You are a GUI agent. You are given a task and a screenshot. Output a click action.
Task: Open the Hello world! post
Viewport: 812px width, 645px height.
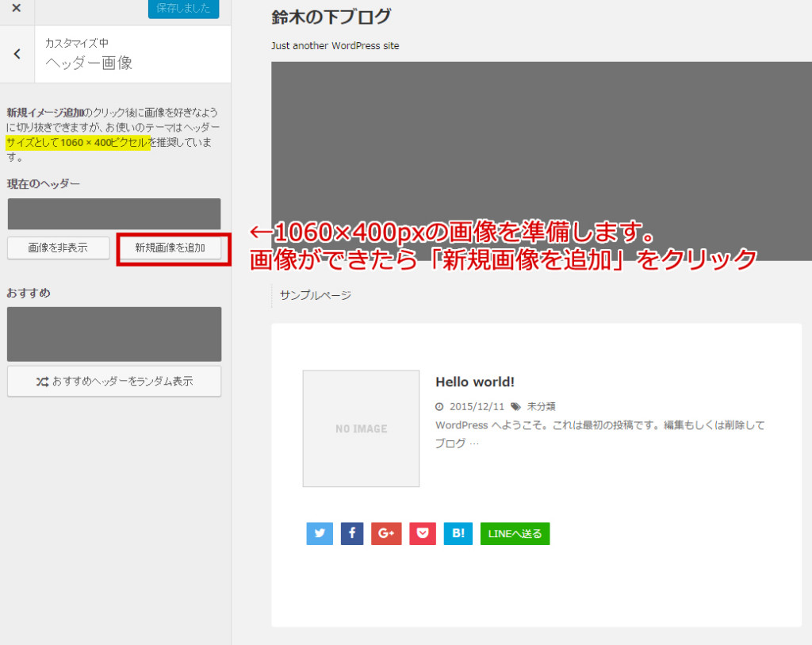(474, 382)
